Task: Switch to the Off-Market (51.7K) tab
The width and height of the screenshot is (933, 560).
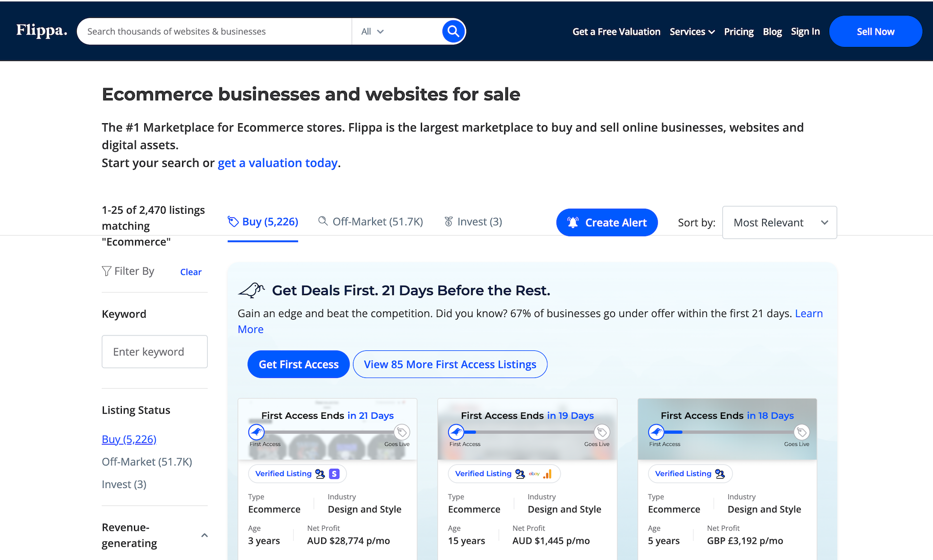Action: coord(370,221)
